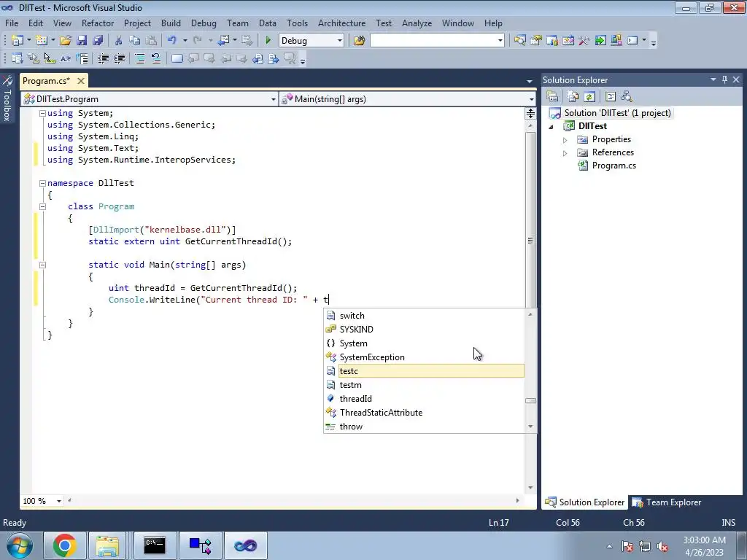Click the Start Page green arrow icon
Image resolution: width=747 pixels, height=560 pixels.
coord(600,41)
